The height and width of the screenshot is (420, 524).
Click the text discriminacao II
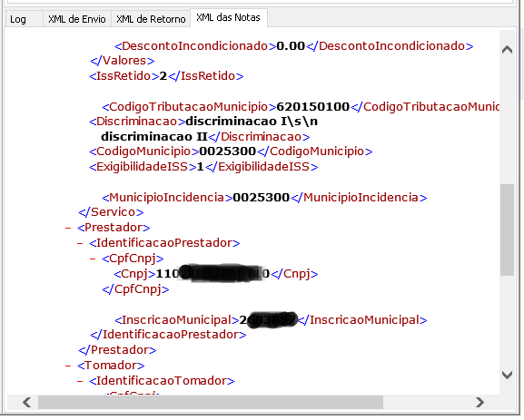click(x=154, y=137)
